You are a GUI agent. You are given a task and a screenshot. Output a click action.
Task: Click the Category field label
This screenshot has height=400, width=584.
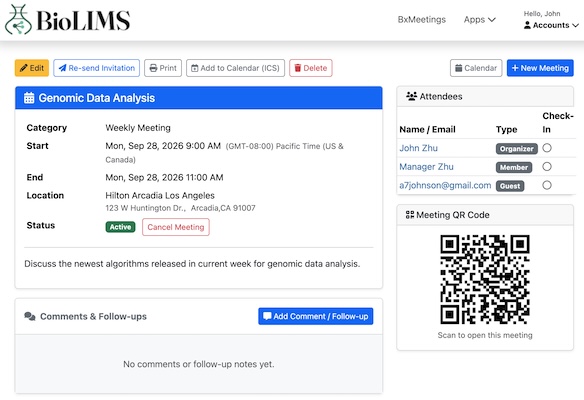click(47, 128)
